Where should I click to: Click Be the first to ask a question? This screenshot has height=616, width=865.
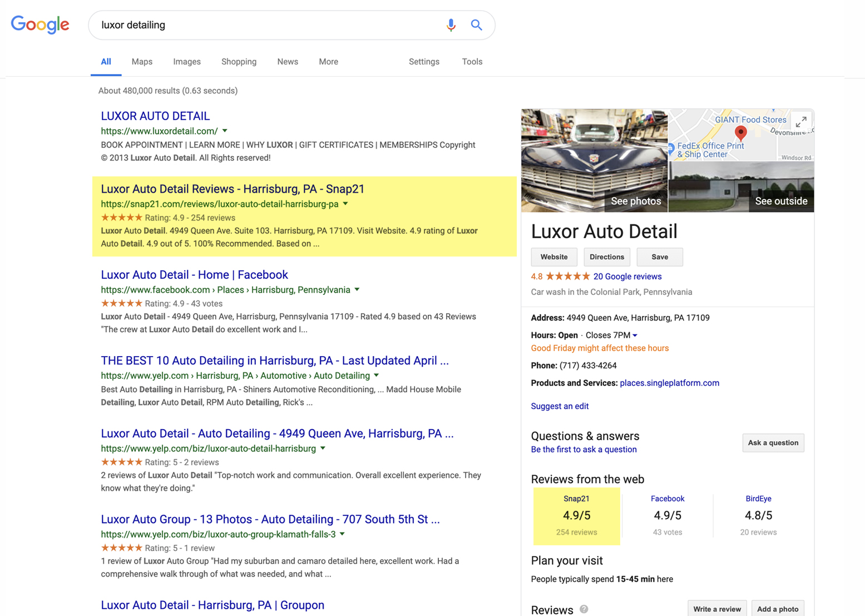(x=584, y=450)
